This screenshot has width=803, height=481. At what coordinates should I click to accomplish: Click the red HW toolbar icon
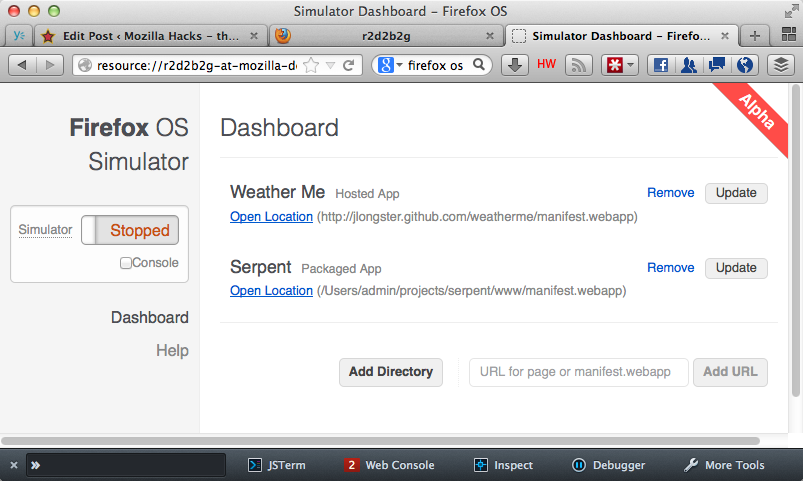click(546, 64)
